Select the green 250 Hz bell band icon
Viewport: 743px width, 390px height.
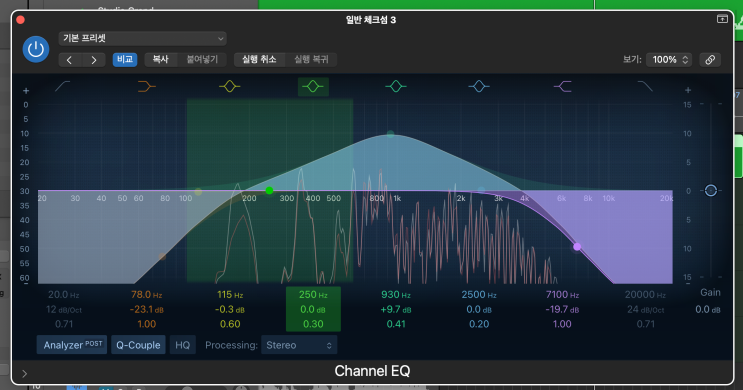313,86
